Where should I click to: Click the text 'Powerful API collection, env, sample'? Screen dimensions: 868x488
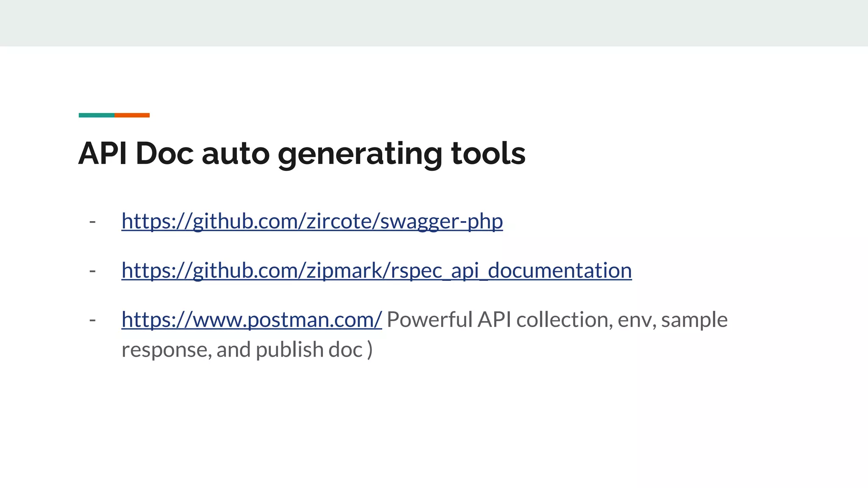[x=557, y=319]
